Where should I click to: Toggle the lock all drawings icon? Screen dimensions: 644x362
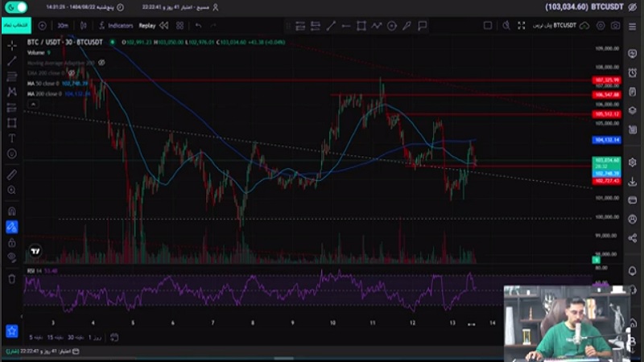click(x=12, y=242)
